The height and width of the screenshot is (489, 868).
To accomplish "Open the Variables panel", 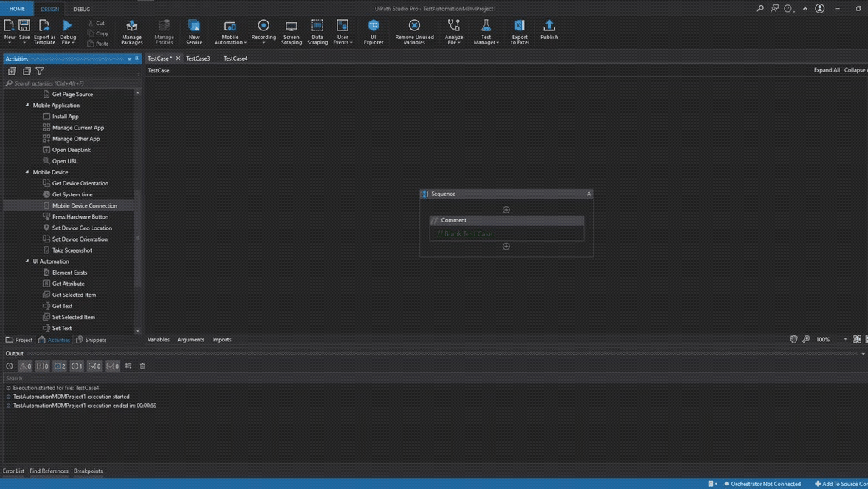I will coord(158,340).
